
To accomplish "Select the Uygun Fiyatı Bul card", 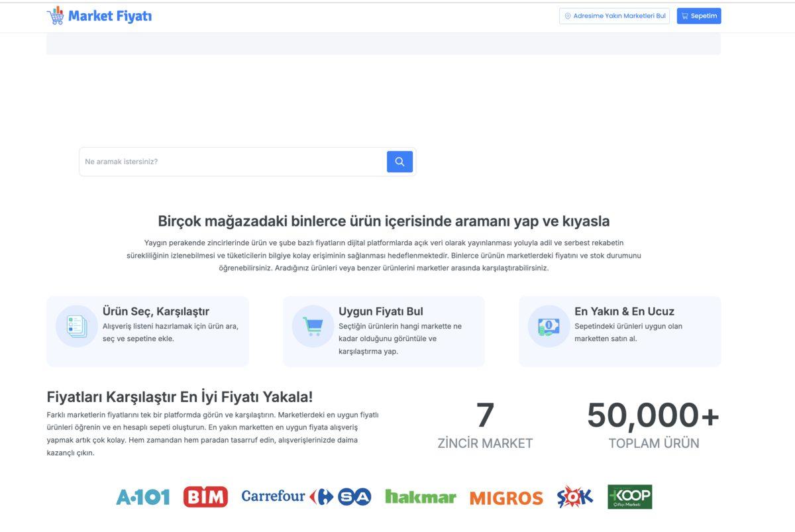I will click(x=384, y=330).
